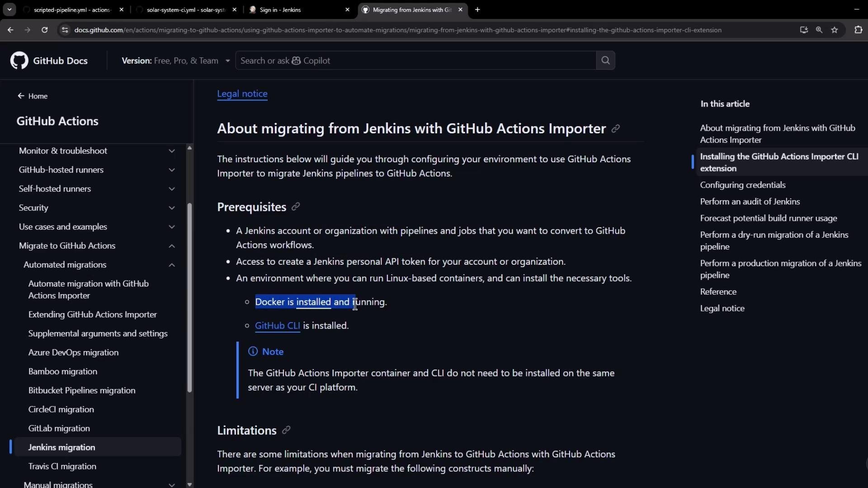Bookmark this page with star icon
This screenshot has height=488, width=868.
(x=835, y=30)
